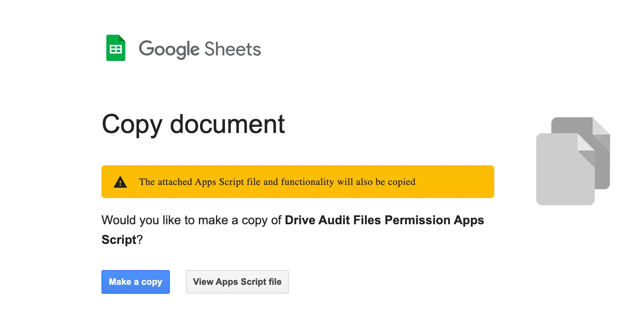The image size is (644, 320).
Task: Click the green Google Sheets icon
Action: tap(116, 48)
